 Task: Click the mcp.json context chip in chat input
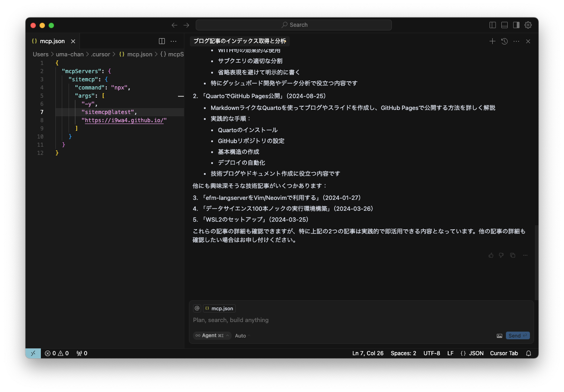point(219,308)
